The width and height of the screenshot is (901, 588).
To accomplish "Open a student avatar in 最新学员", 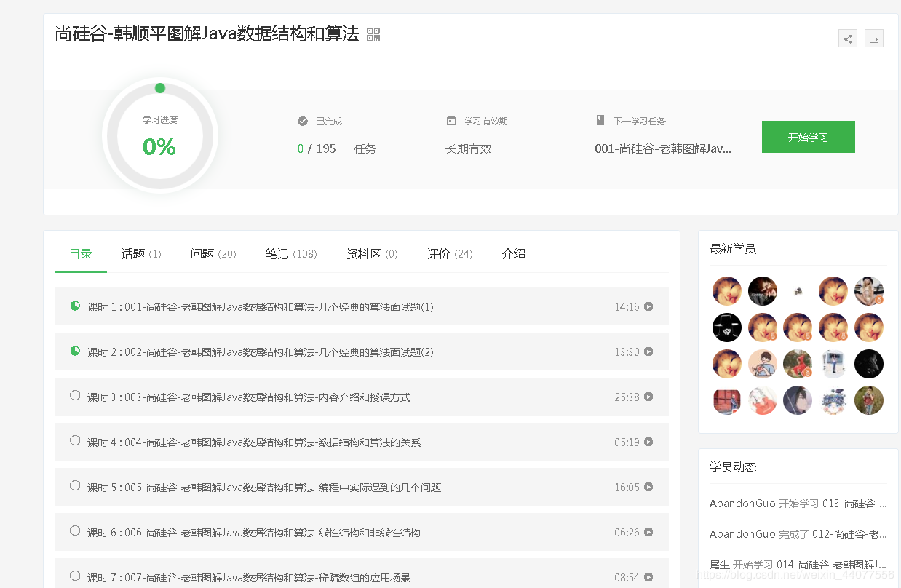I will tap(726, 290).
